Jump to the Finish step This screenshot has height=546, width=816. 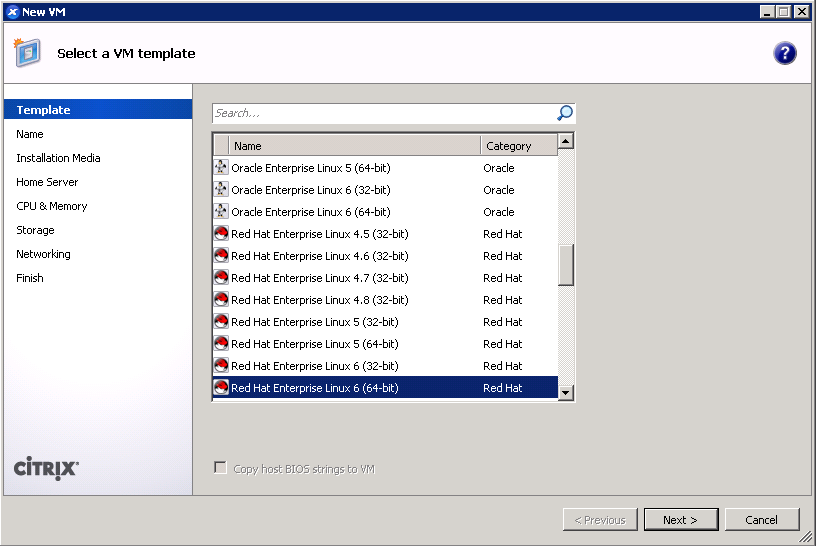[x=30, y=277]
